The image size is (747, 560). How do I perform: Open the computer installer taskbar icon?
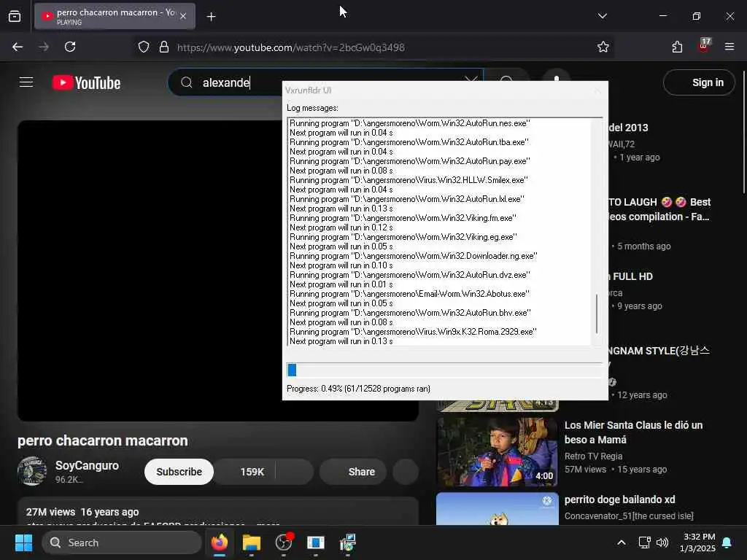[x=348, y=542]
